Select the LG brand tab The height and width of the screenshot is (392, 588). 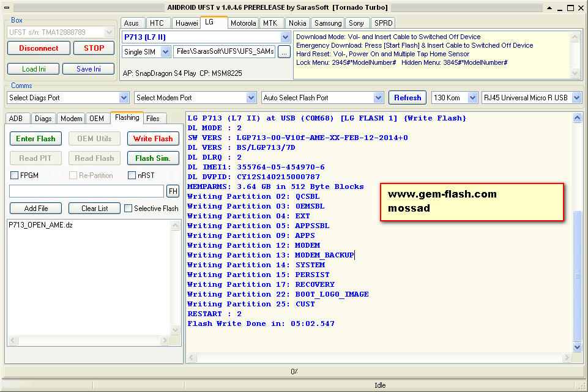tap(214, 22)
